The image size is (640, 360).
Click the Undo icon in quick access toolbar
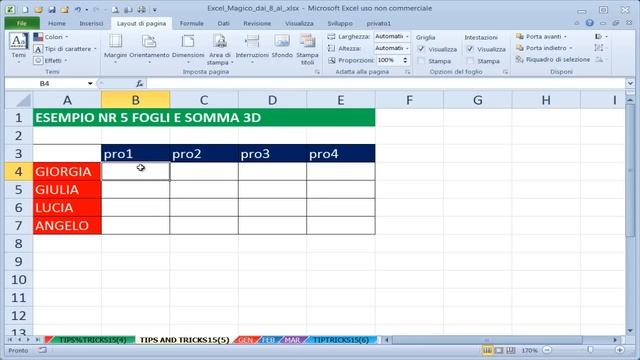[x=77, y=9]
